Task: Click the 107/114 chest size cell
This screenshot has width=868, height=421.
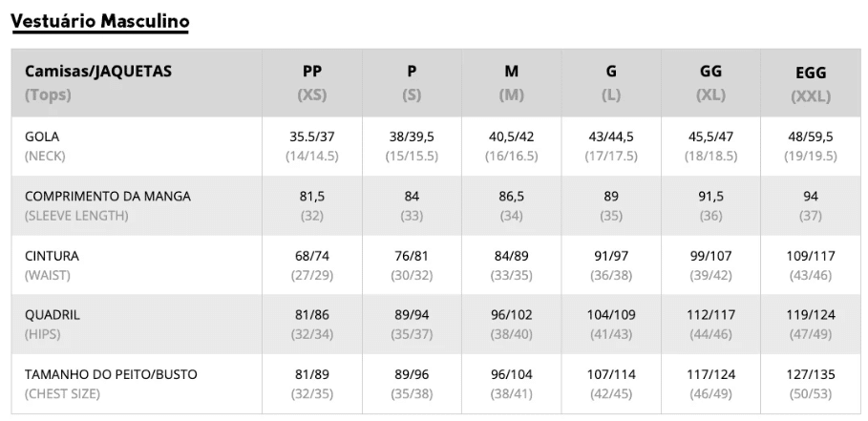Action: [x=611, y=374]
